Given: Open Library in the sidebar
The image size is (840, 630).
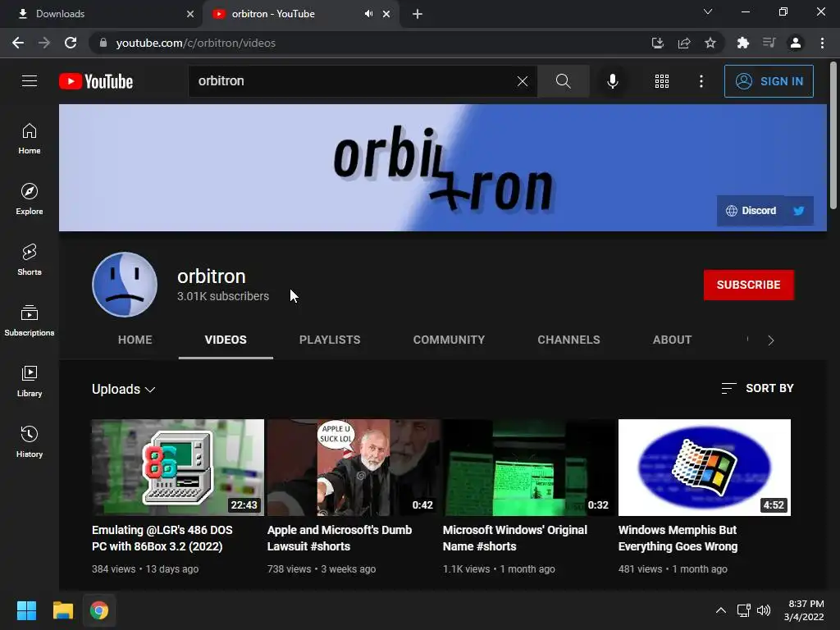Looking at the screenshot, I should coord(30,381).
